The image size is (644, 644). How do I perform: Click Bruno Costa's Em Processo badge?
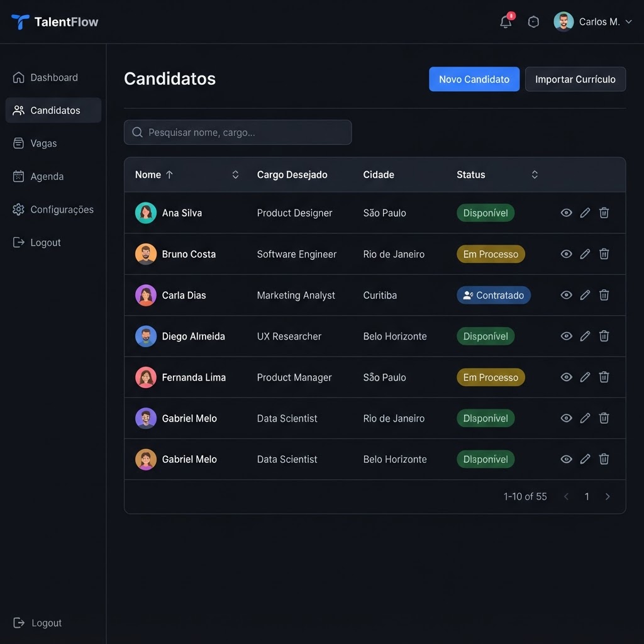point(491,254)
